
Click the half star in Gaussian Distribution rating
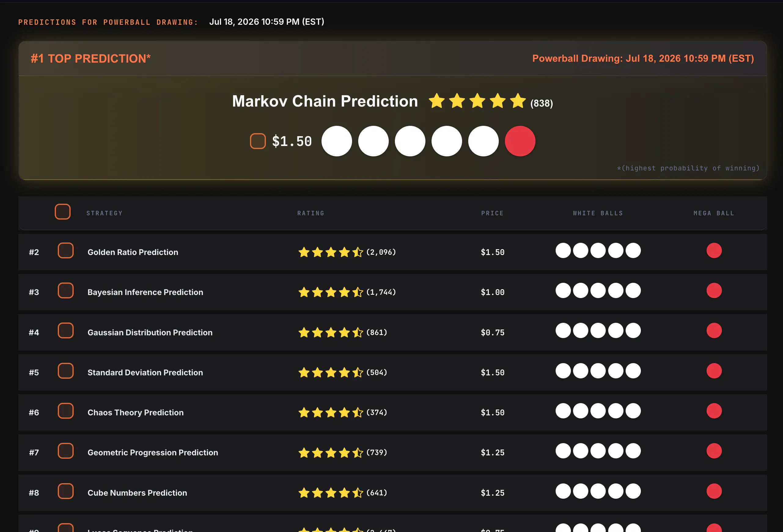pyautogui.click(x=358, y=332)
